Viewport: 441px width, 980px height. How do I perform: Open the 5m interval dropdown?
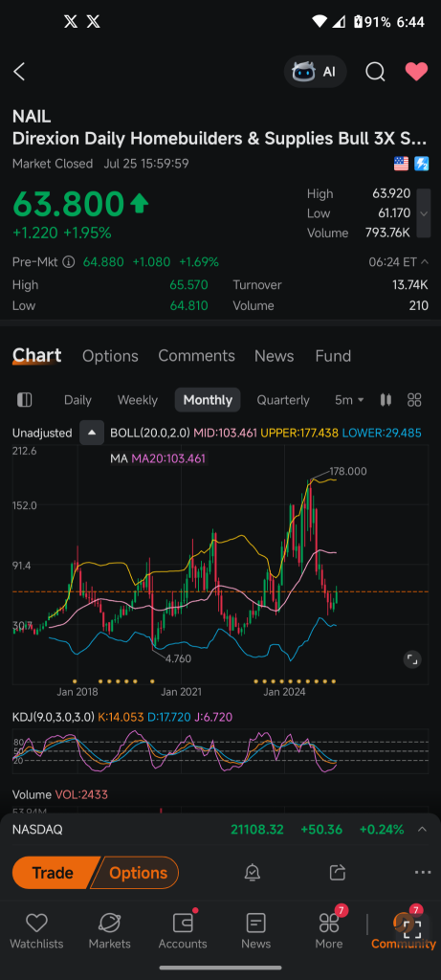349,400
